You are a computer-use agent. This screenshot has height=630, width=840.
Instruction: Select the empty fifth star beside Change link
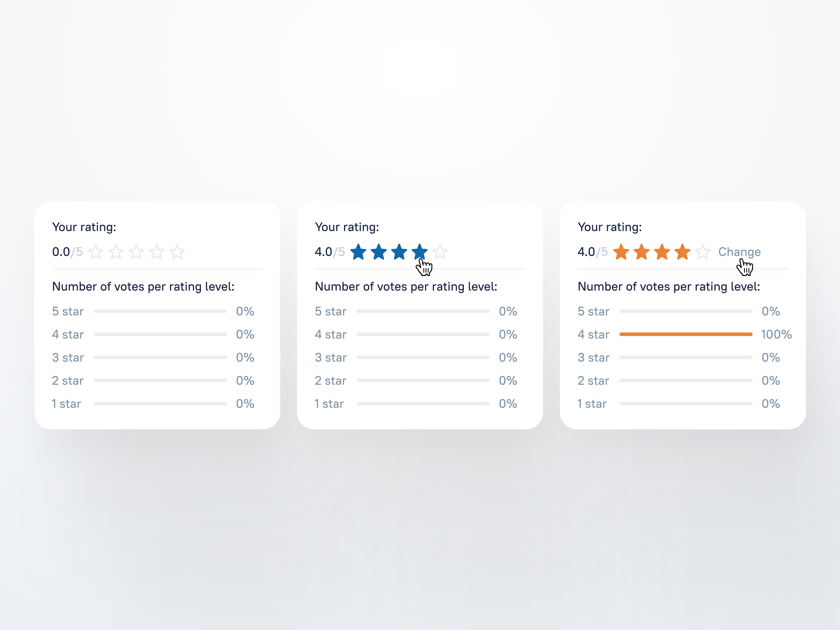(x=703, y=252)
